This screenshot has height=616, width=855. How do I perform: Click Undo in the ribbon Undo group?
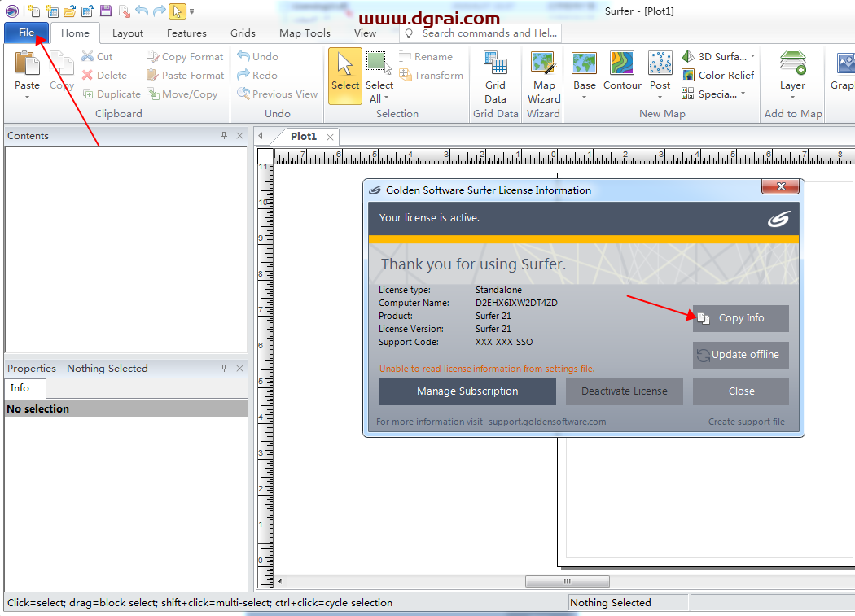[x=258, y=57]
